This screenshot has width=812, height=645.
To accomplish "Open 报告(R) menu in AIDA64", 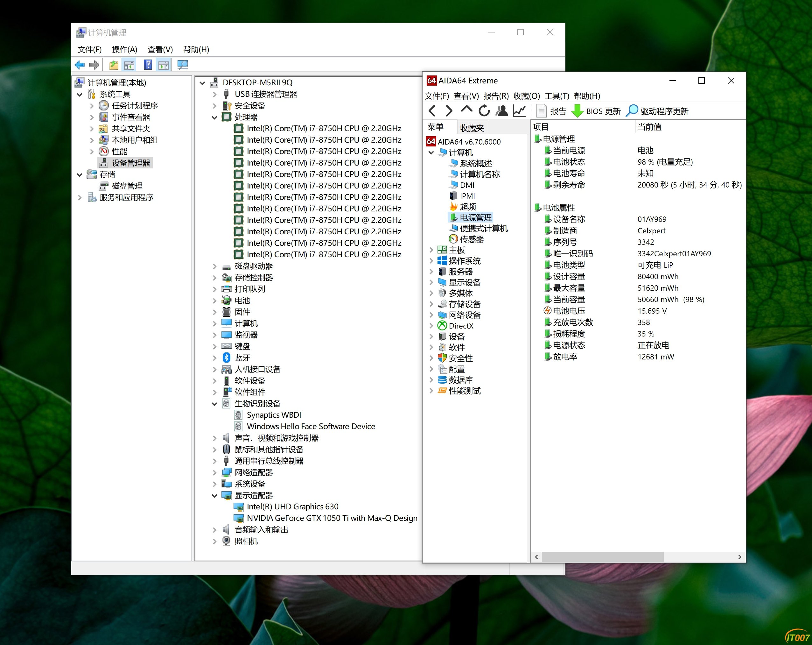I will point(496,96).
